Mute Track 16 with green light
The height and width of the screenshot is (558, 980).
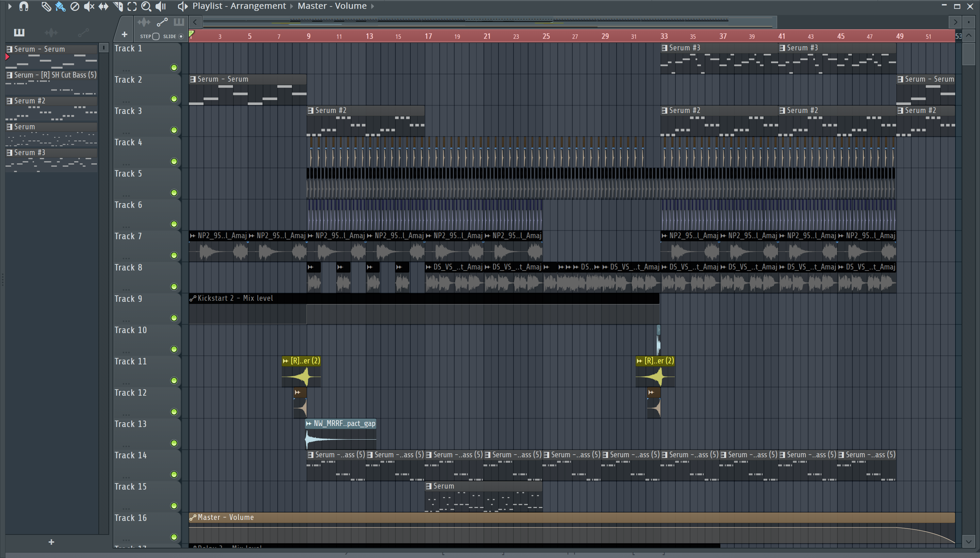tap(174, 537)
